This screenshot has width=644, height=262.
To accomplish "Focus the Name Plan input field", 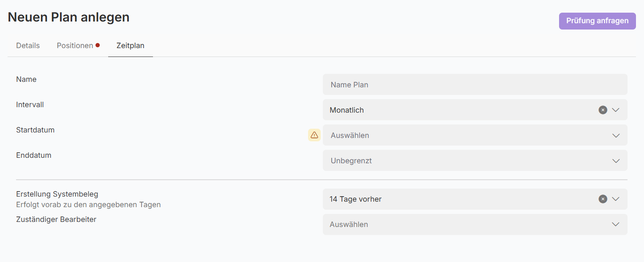I will pyautogui.click(x=475, y=85).
